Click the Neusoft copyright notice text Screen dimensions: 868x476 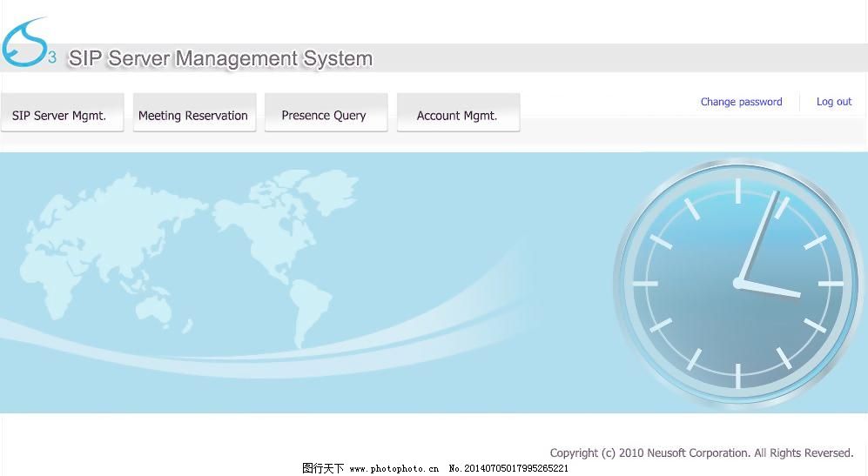click(x=701, y=453)
